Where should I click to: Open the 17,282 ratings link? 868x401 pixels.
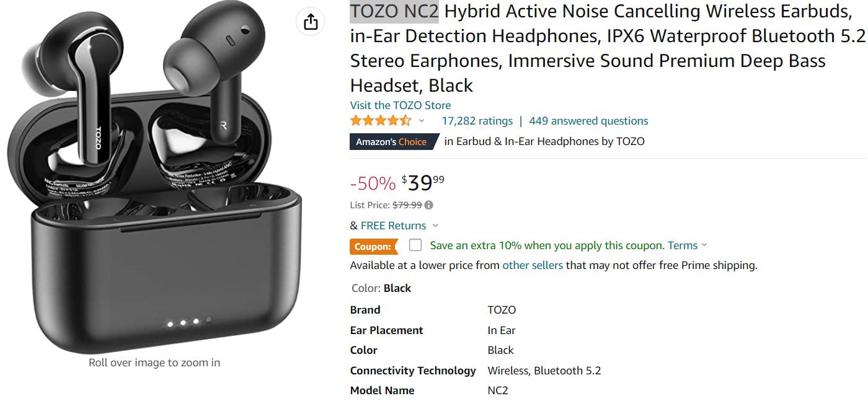pos(477,121)
